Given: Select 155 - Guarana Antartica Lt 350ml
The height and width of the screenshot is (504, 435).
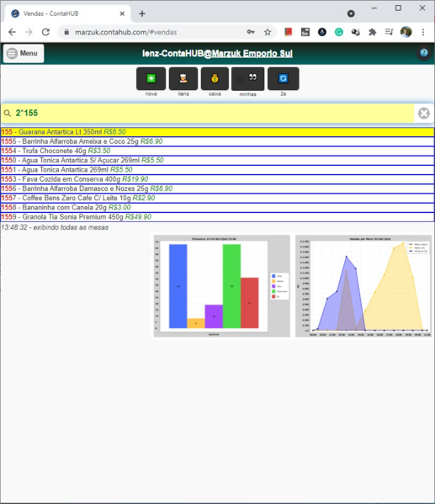Looking at the screenshot, I should tap(217, 132).
